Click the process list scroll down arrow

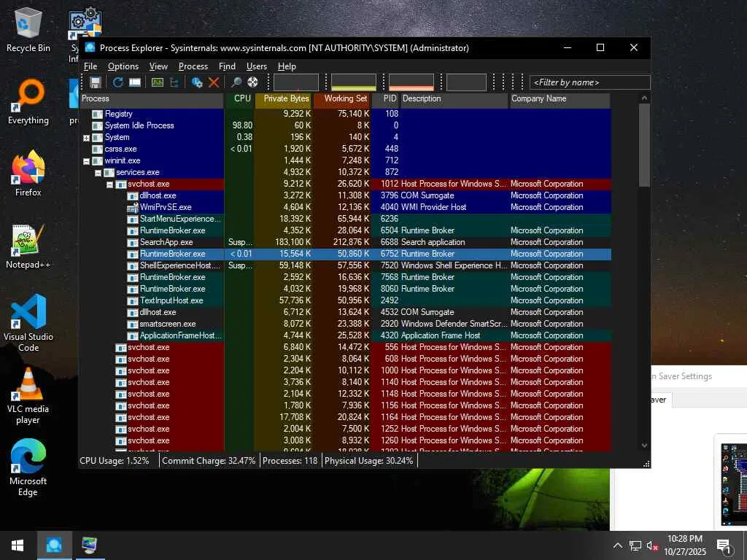click(644, 446)
